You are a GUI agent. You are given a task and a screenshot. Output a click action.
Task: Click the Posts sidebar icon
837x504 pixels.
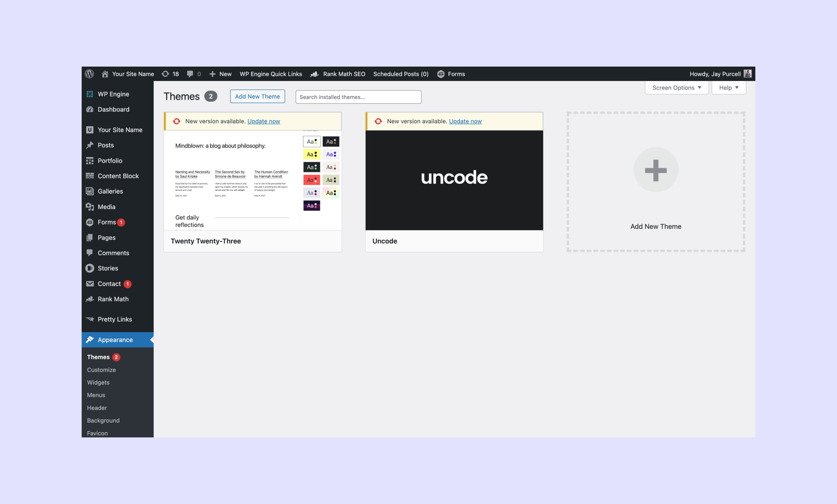point(90,145)
